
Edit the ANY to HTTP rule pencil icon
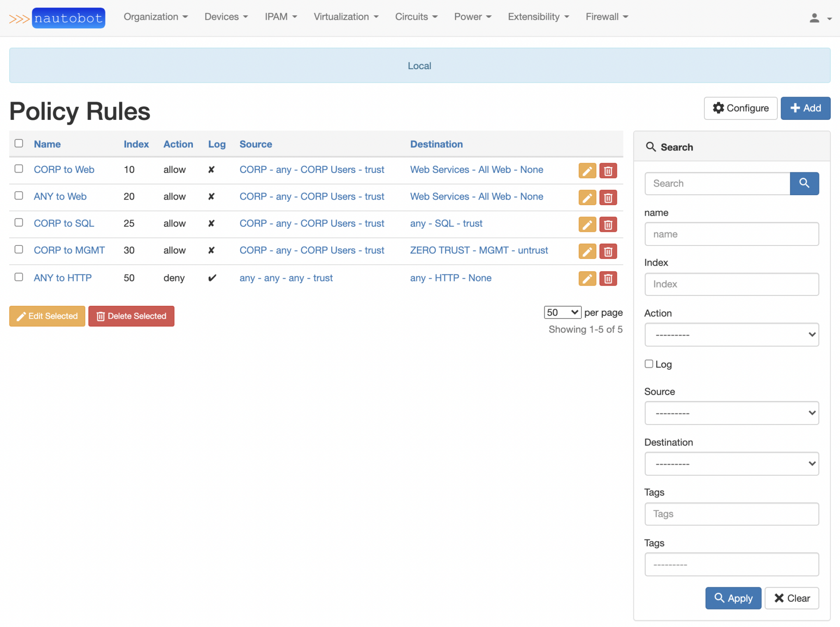(587, 278)
